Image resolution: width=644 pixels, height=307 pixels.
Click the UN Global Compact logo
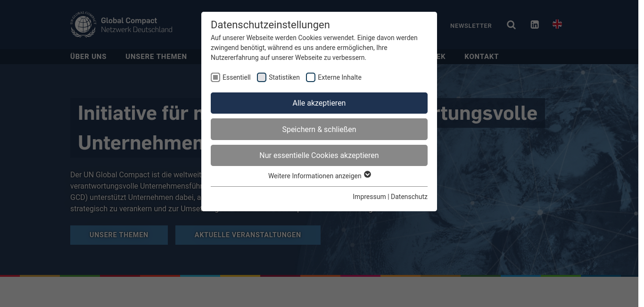click(x=122, y=25)
